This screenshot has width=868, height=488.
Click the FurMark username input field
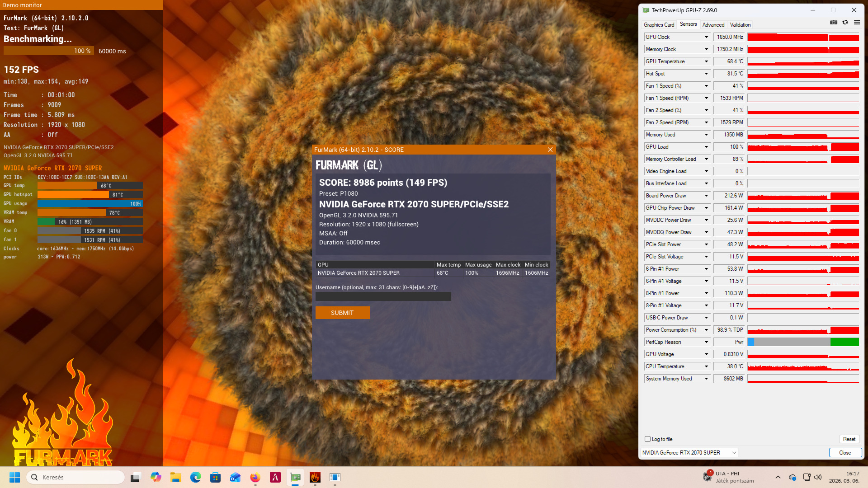[x=383, y=296]
